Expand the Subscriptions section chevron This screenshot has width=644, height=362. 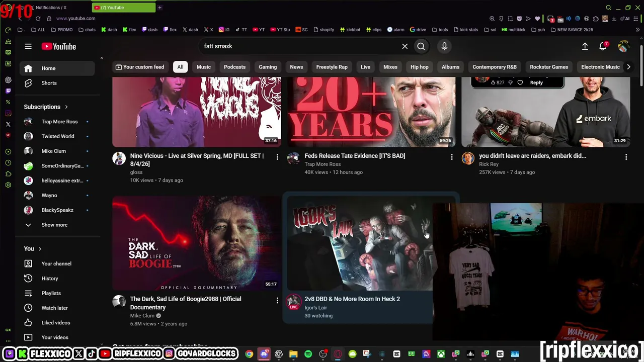coord(66,107)
